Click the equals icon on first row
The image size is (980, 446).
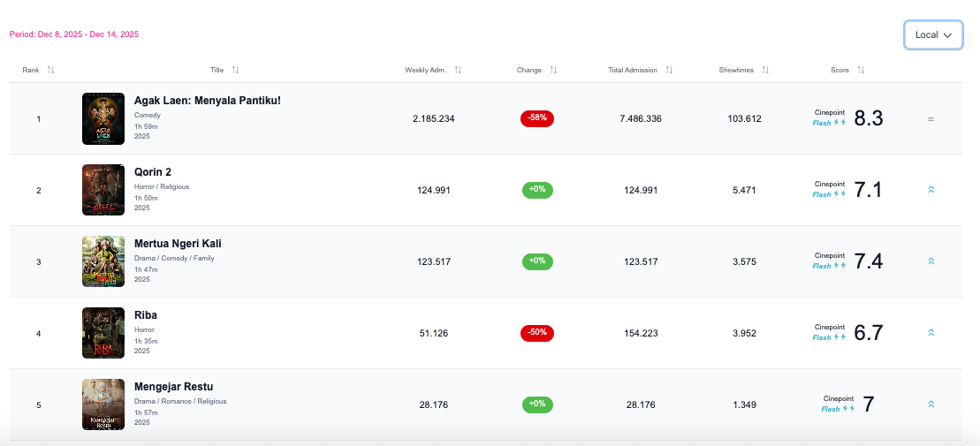(931, 118)
